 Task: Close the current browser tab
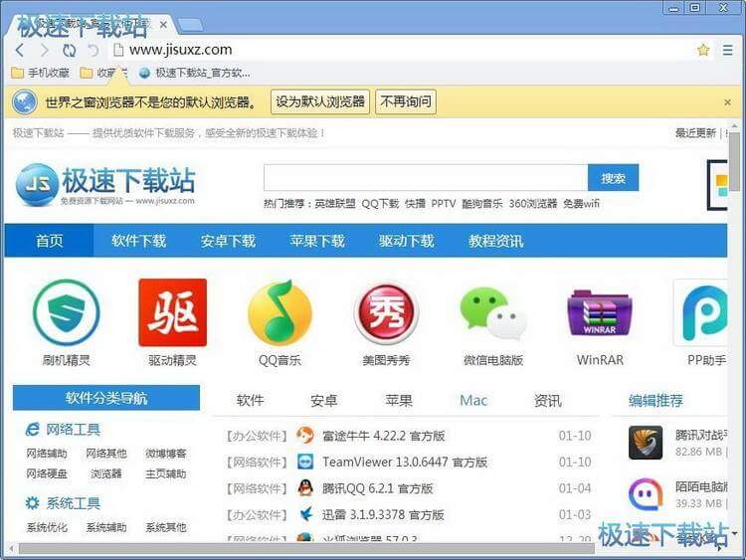tap(163, 24)
